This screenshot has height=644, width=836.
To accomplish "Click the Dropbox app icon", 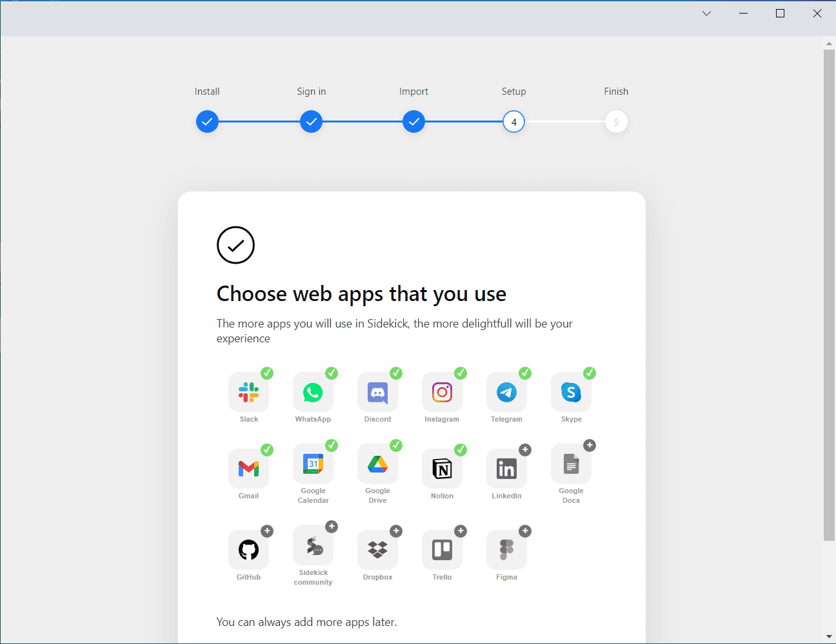I will point(377,550).
